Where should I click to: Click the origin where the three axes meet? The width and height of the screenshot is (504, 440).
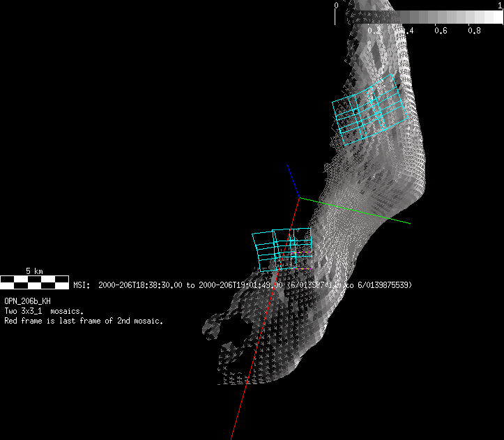300,198
